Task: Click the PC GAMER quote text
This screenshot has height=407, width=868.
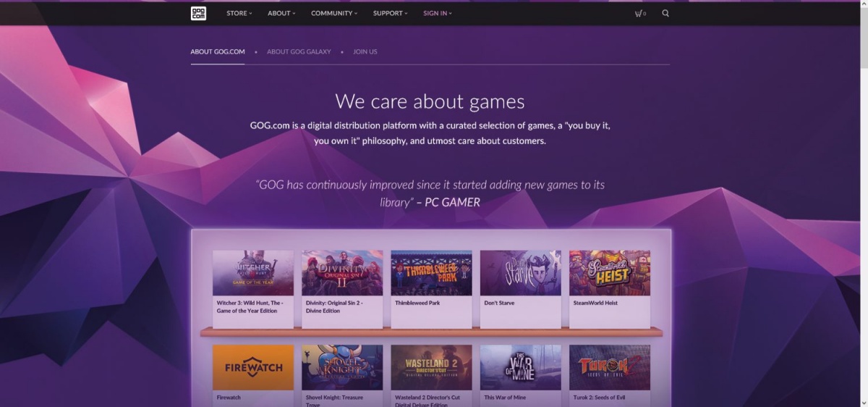Action: pos(430,193)
